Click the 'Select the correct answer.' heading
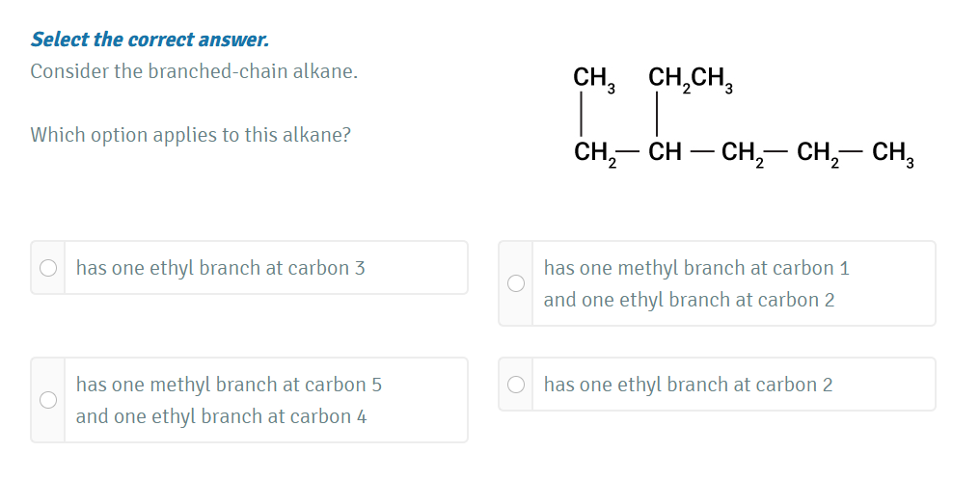Image resolution: width=980 pixels, height=479 pixels. (150, 40)
